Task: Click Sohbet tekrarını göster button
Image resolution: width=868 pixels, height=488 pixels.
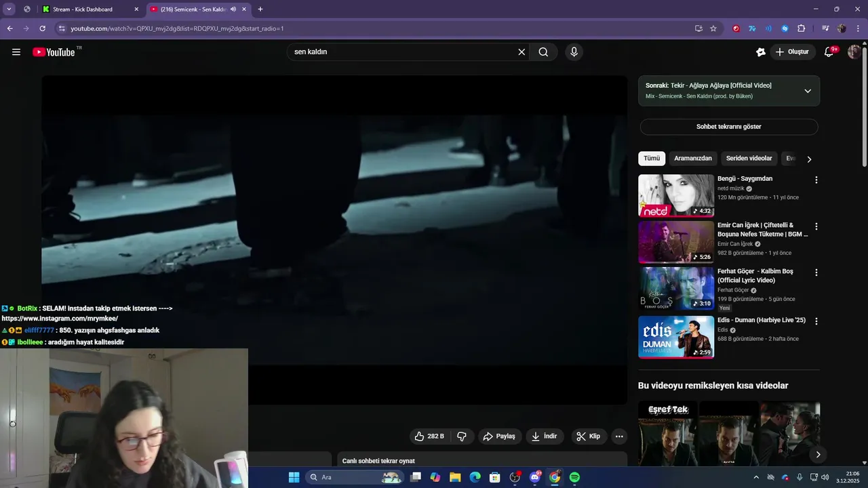Action: [729, 127]
